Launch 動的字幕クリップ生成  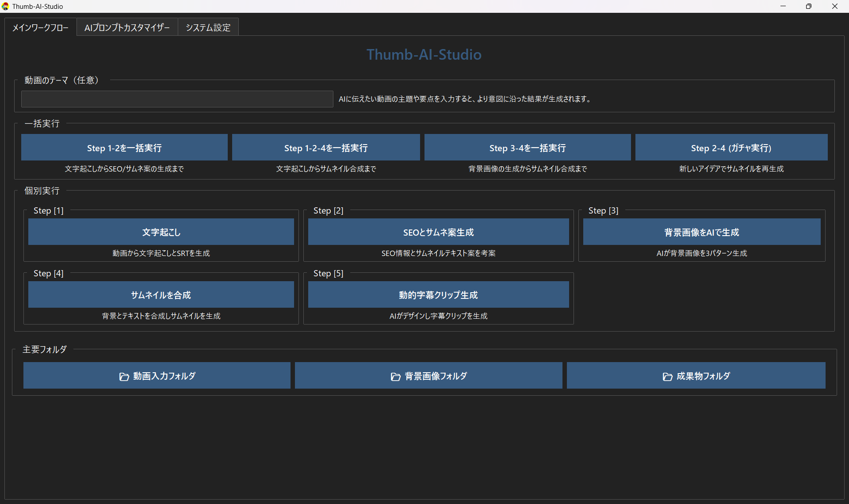(x=438, y=295)
